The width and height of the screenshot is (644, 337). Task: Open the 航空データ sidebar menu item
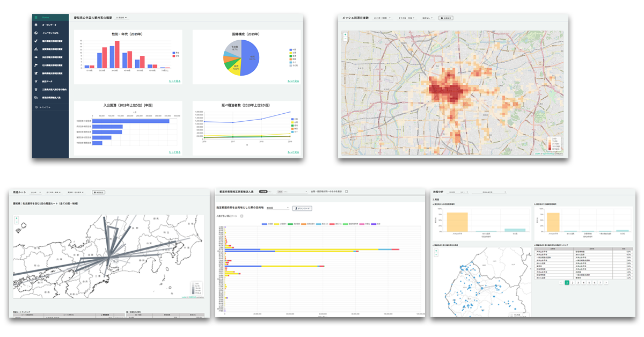(48, 81)
